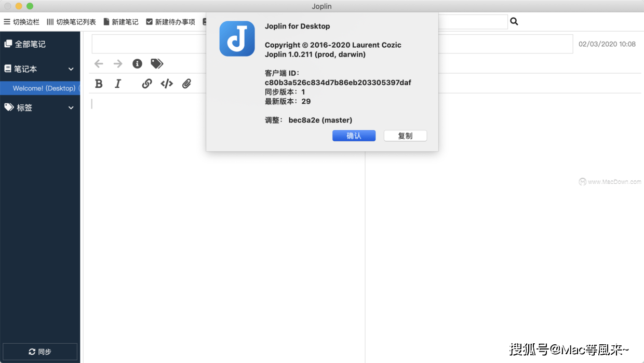The image size is (644, 363).
Task: Create a new to-do with 新建待办事项
Action: pyautogui.click(x=171, y=22)
